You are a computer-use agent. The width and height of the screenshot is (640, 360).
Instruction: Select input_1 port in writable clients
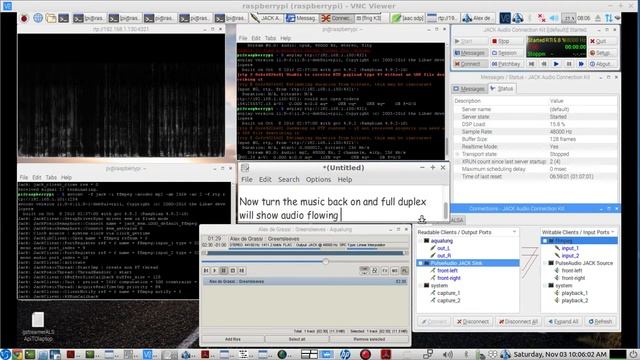click(570, 248)
